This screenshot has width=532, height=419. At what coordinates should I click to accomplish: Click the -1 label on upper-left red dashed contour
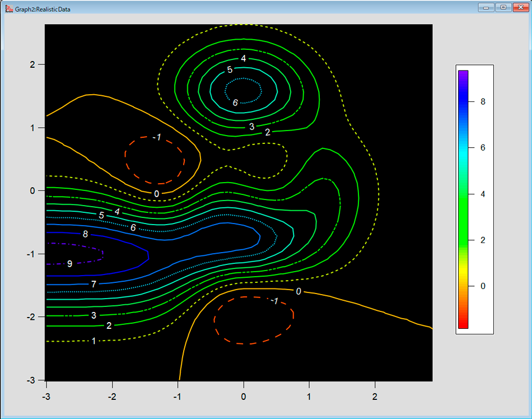157,137
